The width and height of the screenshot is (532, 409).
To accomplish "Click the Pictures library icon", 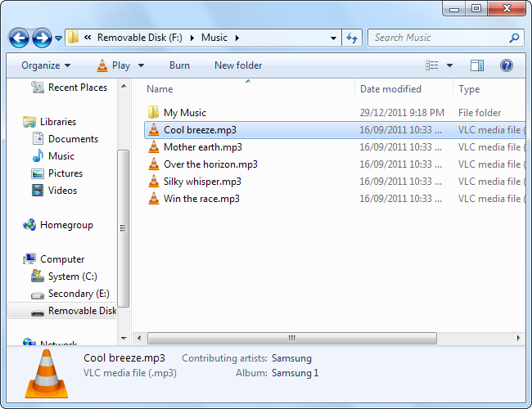I will click(38, 173).
